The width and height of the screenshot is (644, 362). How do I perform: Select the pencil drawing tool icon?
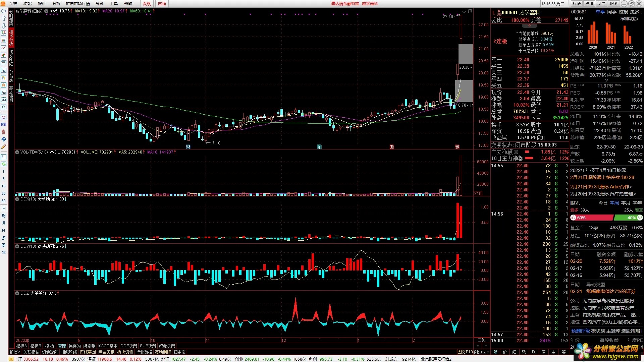[x=4, y=146]
